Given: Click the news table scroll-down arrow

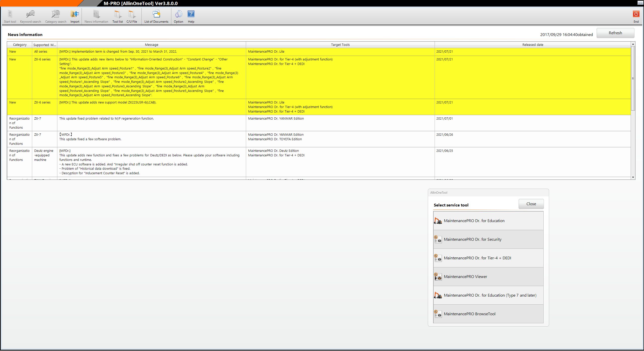Looking at the screenshot, I should pos(633,177).
